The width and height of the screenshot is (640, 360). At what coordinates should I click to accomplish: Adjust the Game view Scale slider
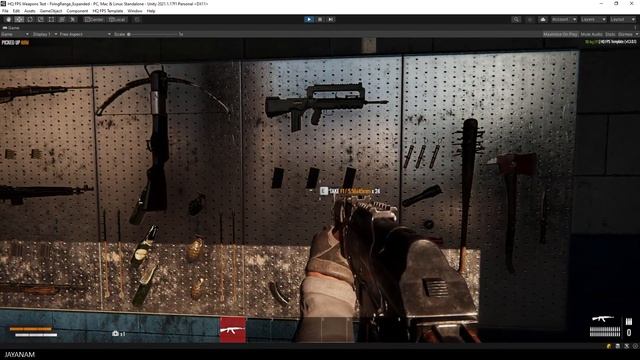(x=153, y=34)
